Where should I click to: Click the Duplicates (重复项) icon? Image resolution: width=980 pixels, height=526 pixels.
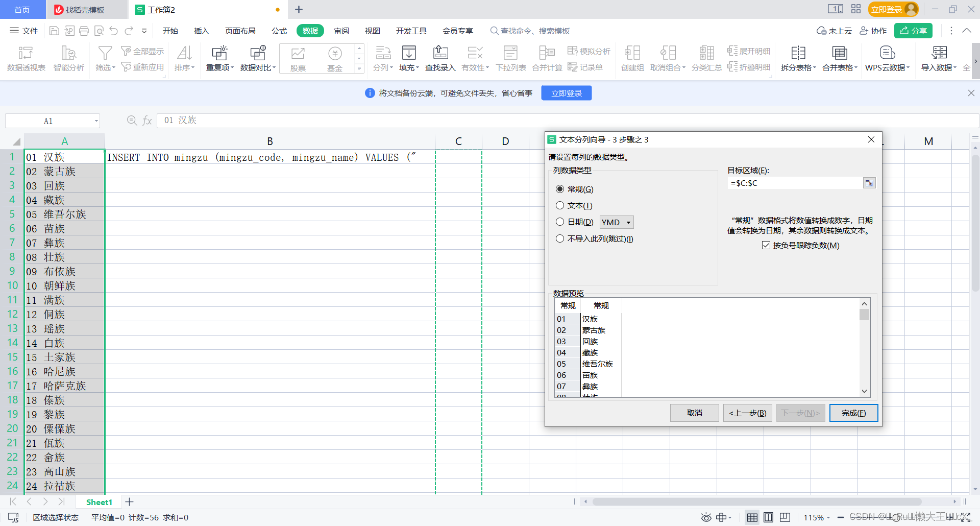point(219,53)
